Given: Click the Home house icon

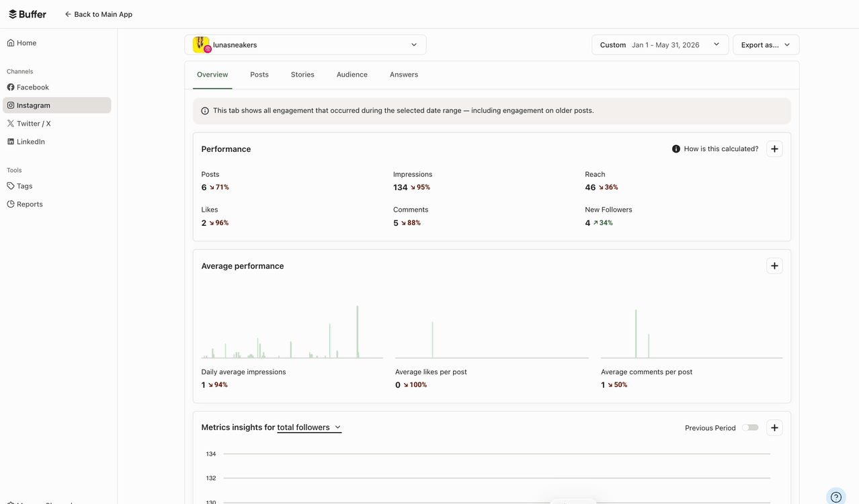Looking at the screenshot, I should [x=11, y=43].
